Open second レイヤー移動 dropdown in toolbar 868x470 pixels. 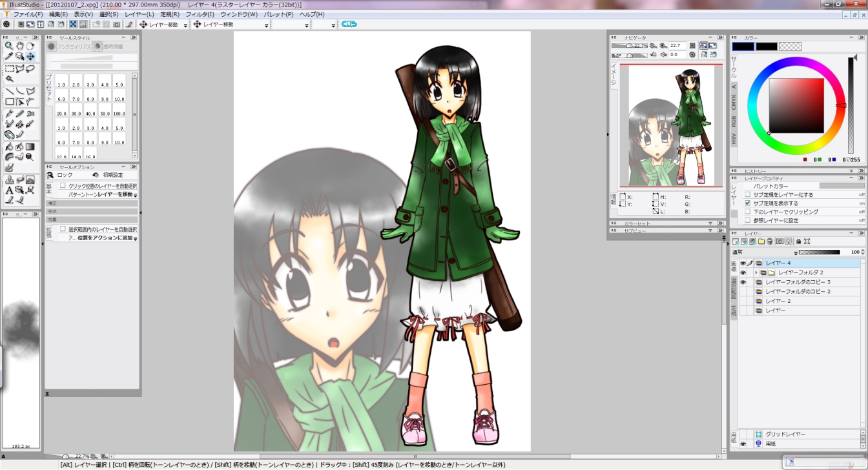click(266, 25)
